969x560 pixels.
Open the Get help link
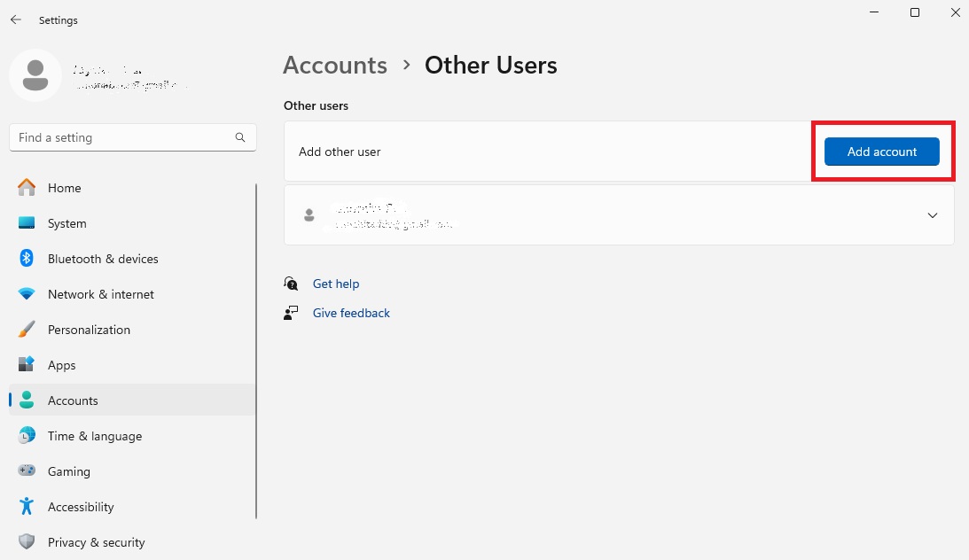(336, 284)
